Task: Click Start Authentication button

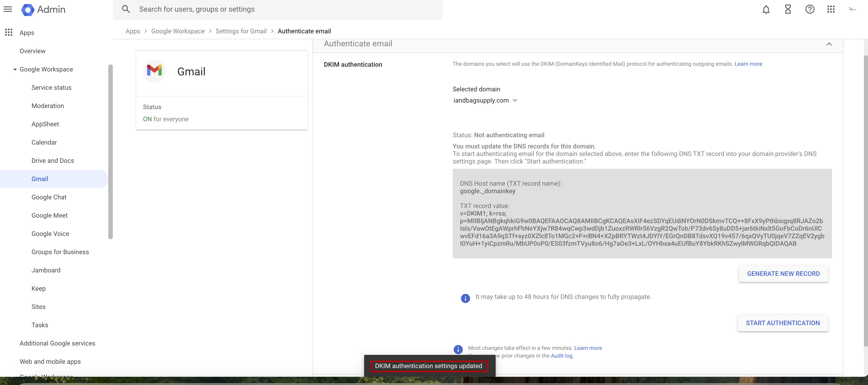Action: (783, 323)
